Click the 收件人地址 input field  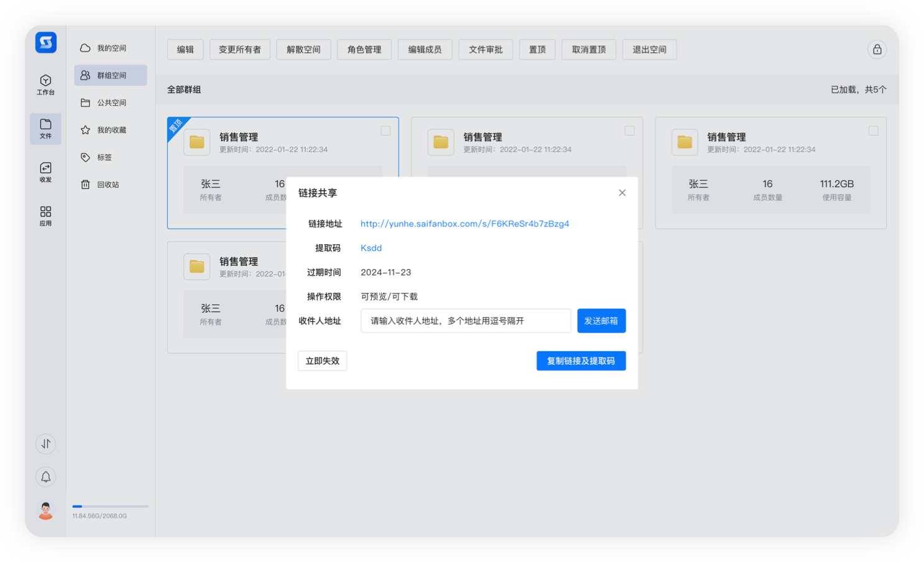[x=466, y=321]
